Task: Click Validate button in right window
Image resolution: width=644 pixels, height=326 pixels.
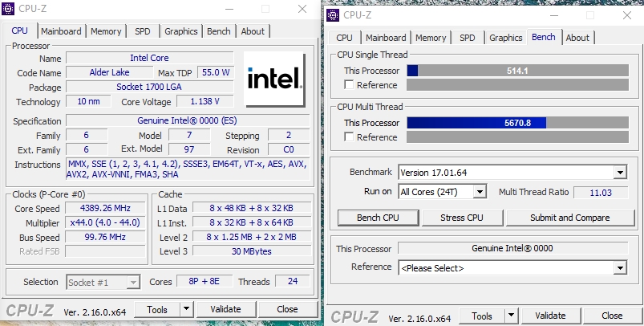Action: click(550, 316)
